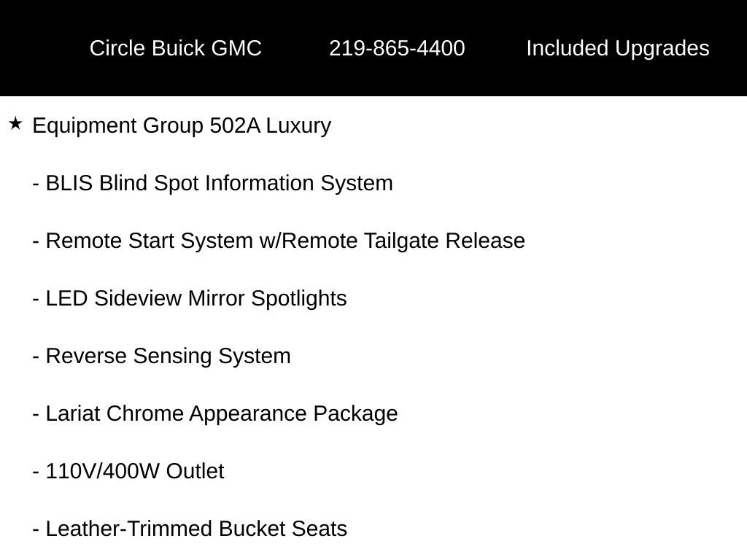The height and width of the screenshot is (560, 747).
Task: Select the Reverse Sensing System line
Action: click(161, 356)
